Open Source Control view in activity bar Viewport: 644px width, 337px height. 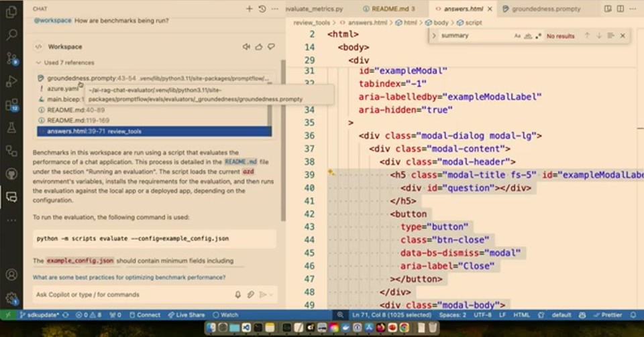(x=11, y=58)
